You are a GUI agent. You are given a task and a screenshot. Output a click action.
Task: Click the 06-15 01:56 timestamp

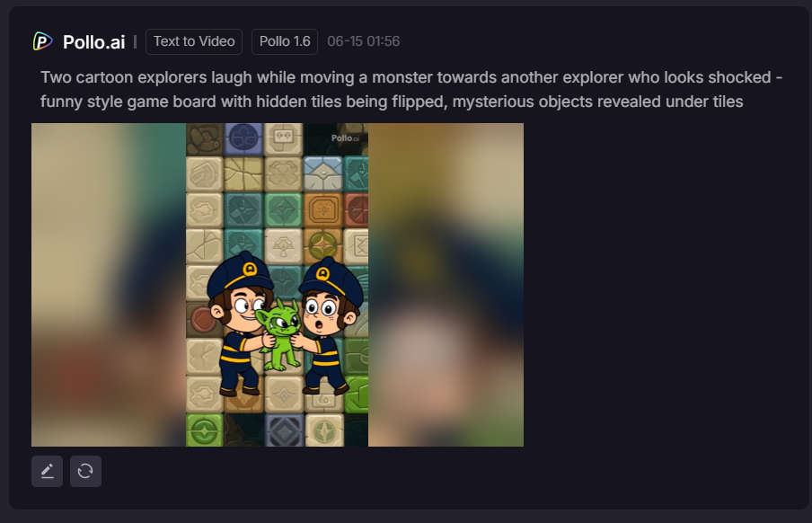(364, 41)
